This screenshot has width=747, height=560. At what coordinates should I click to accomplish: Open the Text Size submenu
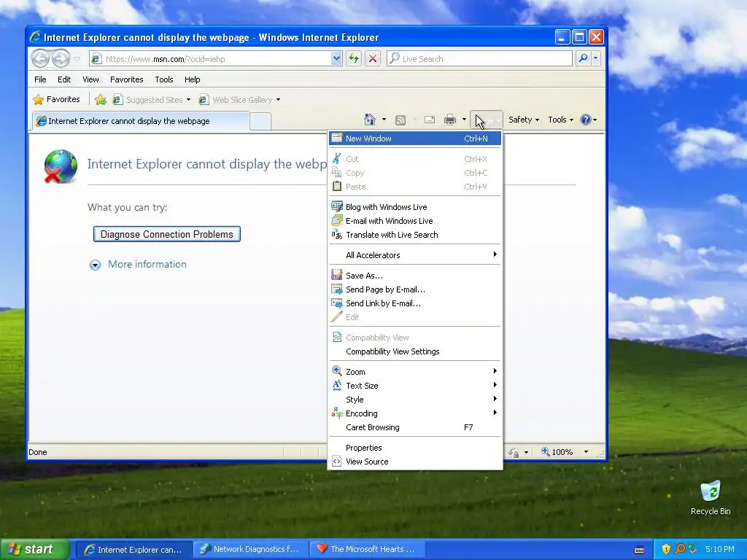[x=415, y=386]
